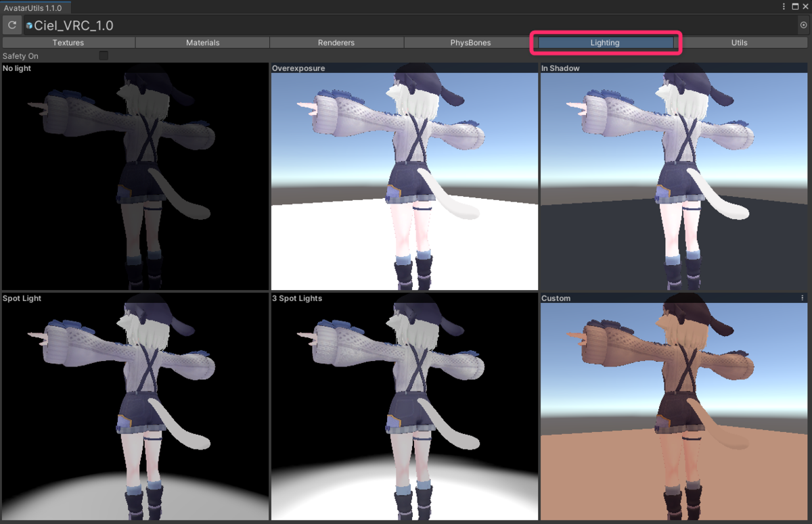The height and width of the screenshot is (524, 812).
Task: Open the Renderers tab
Action: (x=336, y=43)
